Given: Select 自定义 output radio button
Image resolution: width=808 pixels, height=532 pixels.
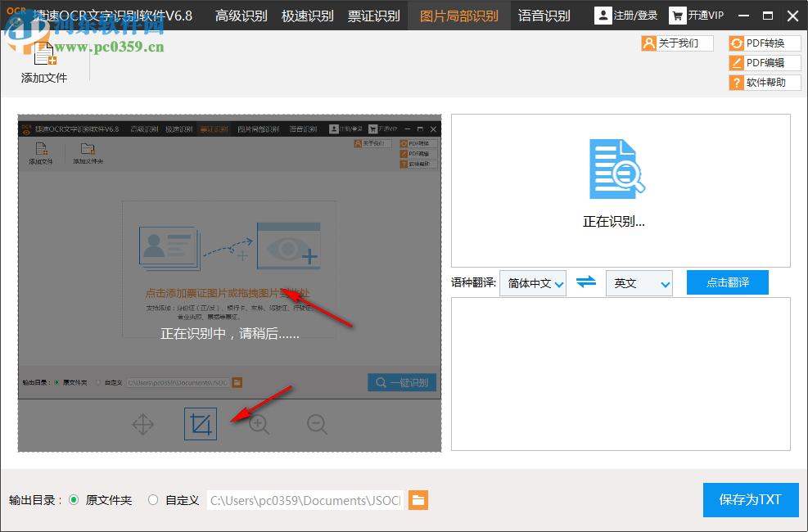Looking at the screenshot, I should pyautogui.click(x=153, y=500).
